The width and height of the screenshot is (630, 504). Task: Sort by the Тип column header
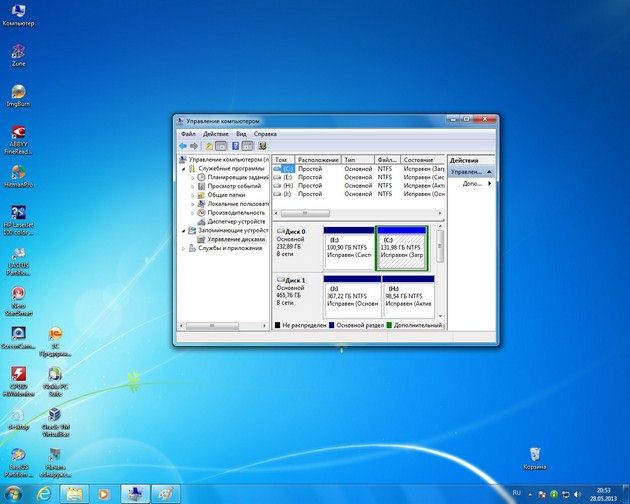pyautogui.click(x=358, y=160)
